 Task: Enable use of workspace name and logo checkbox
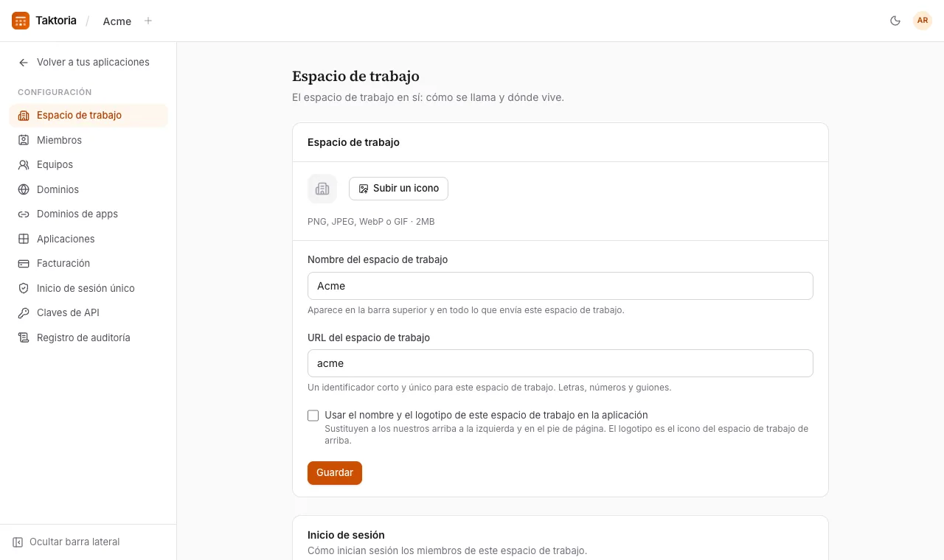coord(313,416)
